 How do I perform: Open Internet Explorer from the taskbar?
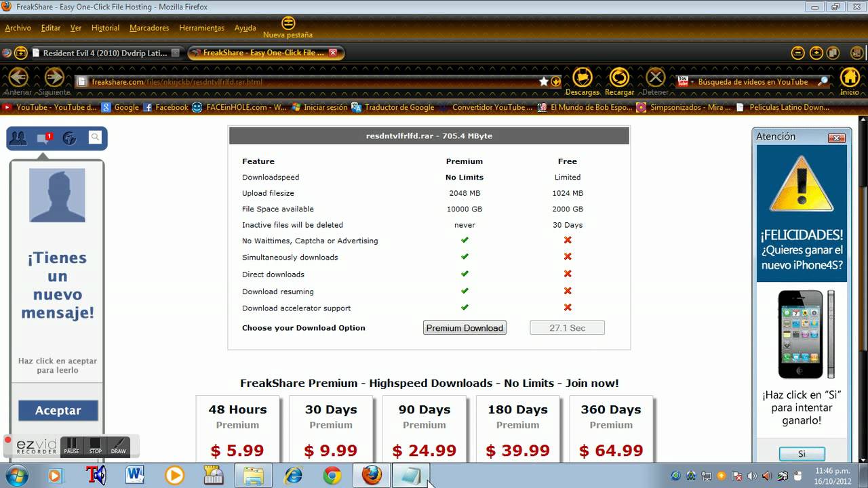tap(293, 475)
